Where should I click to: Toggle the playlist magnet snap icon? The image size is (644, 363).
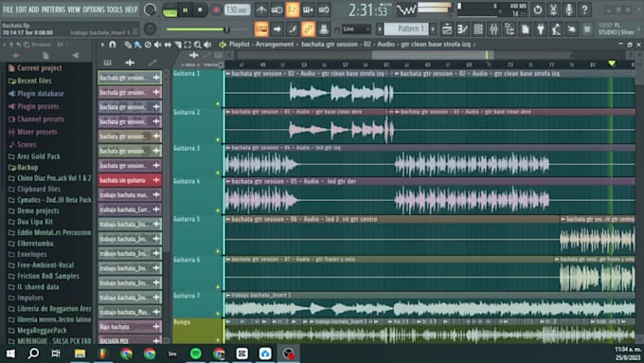click(x=113, y=45)
